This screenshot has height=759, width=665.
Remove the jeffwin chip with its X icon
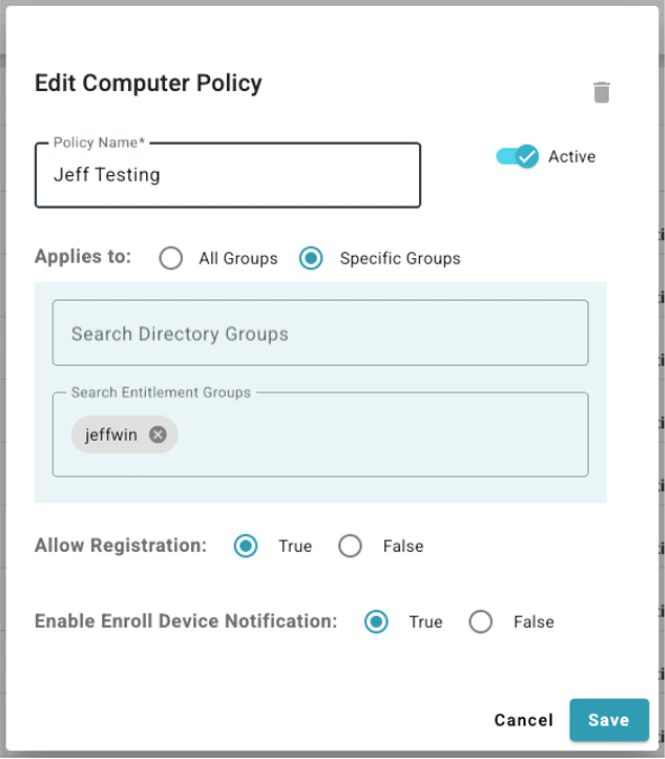[x=158, y=434]
